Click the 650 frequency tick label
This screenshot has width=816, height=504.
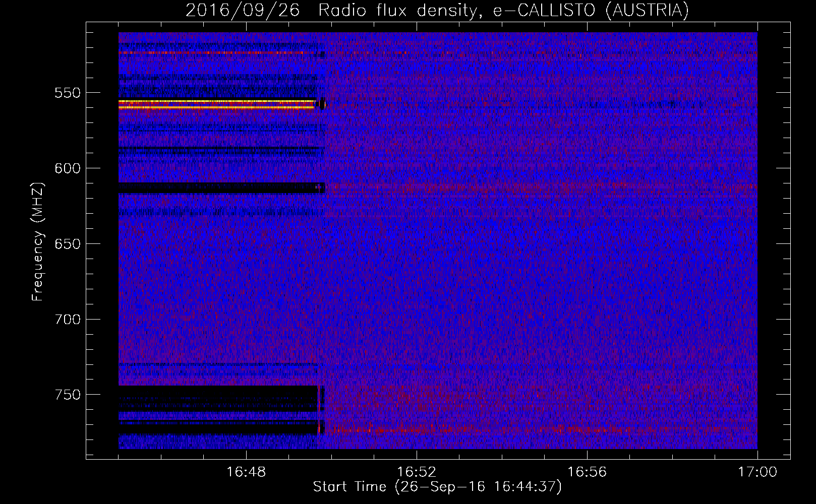[68, 244]
